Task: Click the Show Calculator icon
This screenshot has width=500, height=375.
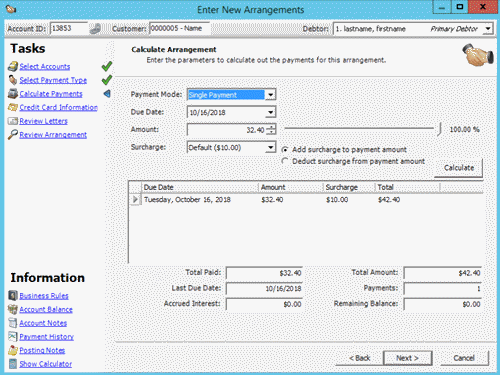Action: coord(13,364)
